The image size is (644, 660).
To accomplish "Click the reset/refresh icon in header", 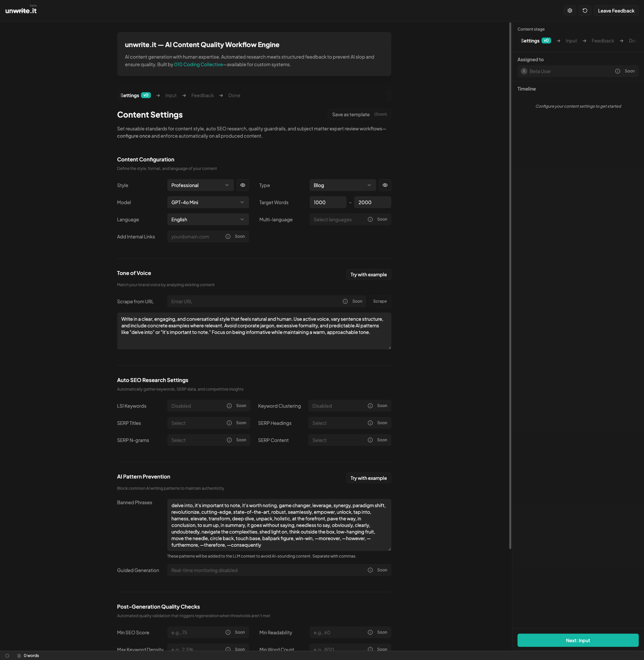I will (x=585, y=11).
